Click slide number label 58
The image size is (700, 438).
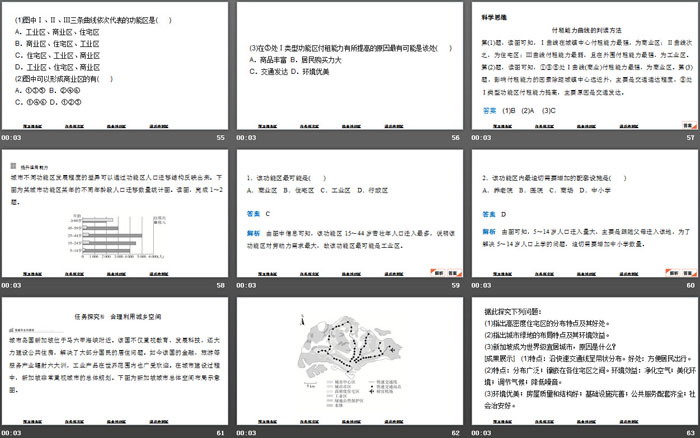coord(221,285)
